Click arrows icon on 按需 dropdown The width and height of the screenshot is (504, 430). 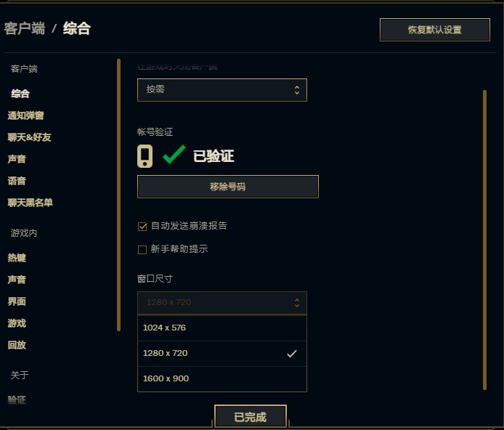[x=297, y=90]
